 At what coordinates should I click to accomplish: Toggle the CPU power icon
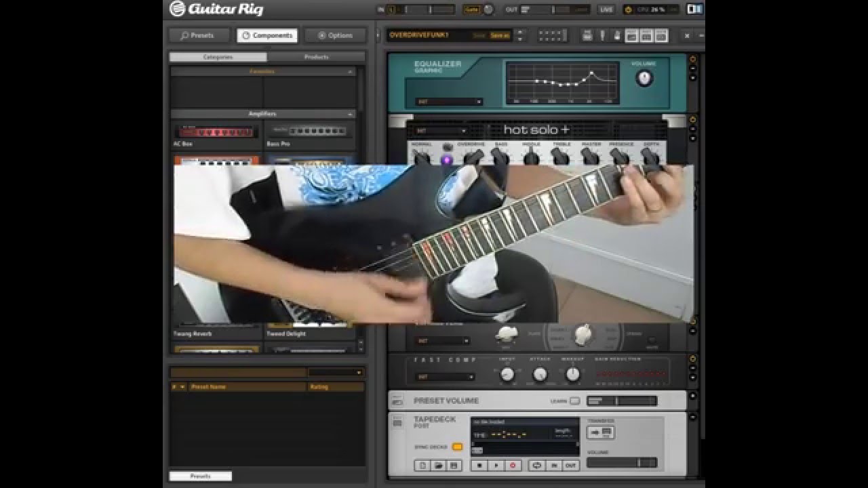click(627, 9)
